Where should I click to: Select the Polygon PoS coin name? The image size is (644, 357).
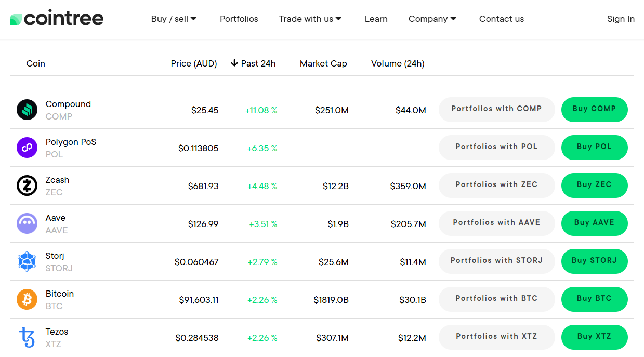pos(71,142)
